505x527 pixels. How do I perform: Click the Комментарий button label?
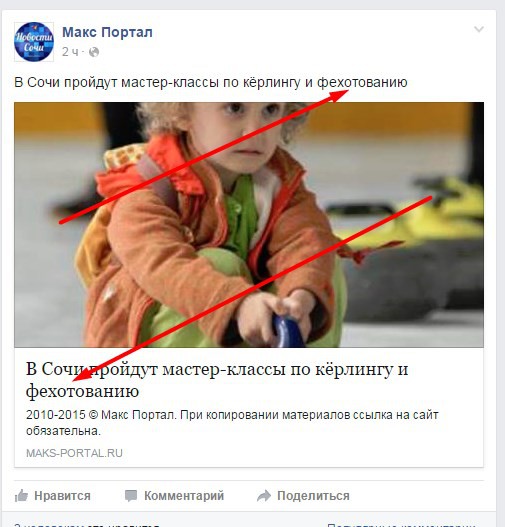[184, 496]
